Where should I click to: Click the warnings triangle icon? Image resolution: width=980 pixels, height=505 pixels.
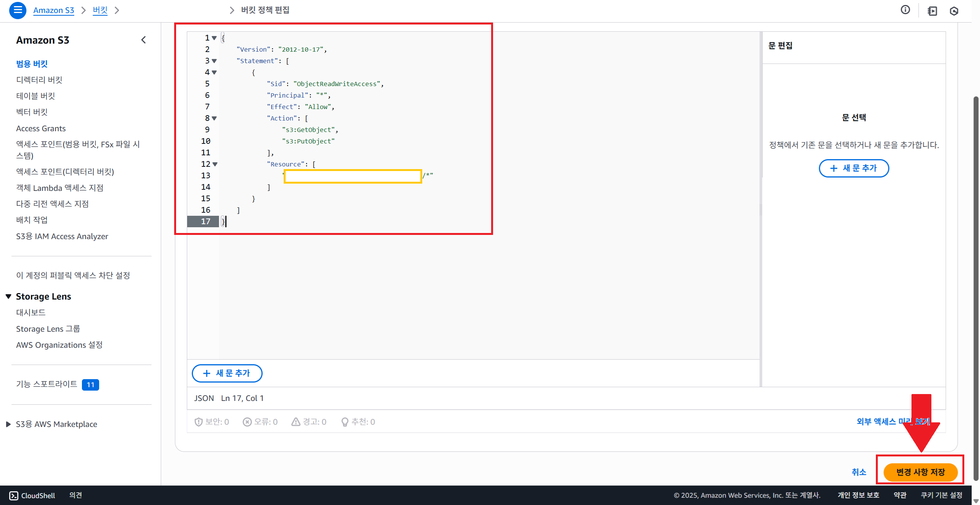coord(296,422)
